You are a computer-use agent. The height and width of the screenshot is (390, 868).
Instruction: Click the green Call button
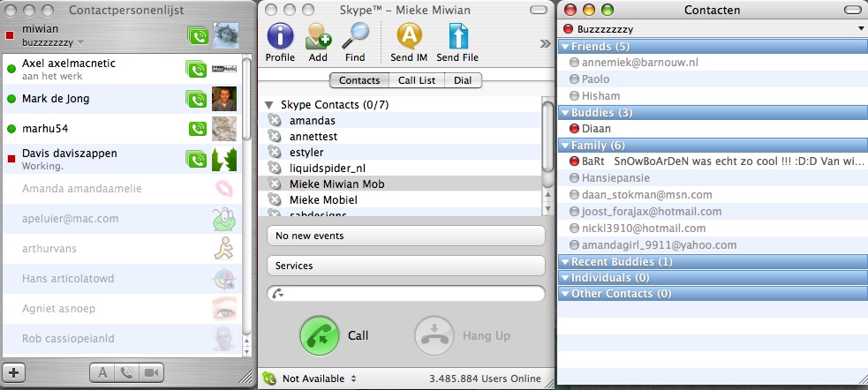pos(320,335)
